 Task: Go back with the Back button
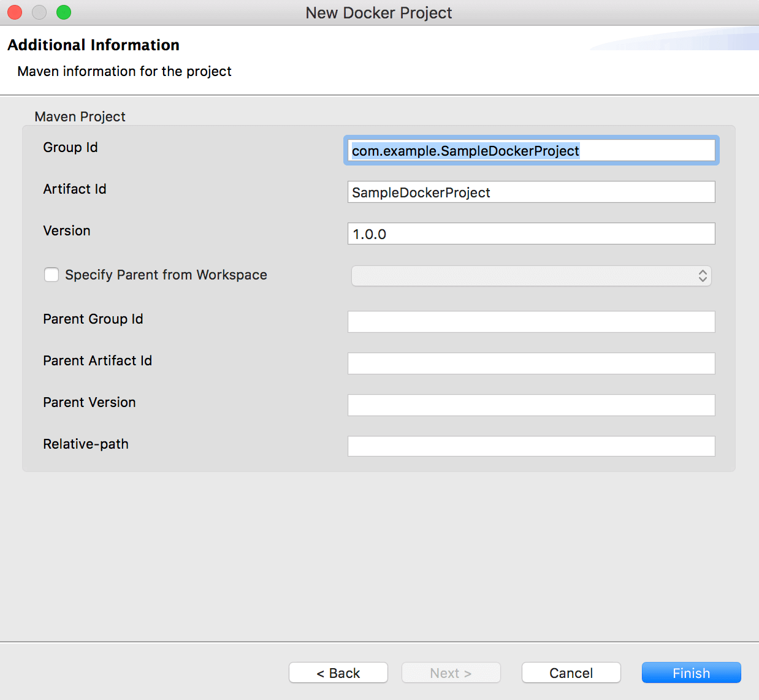338,672
